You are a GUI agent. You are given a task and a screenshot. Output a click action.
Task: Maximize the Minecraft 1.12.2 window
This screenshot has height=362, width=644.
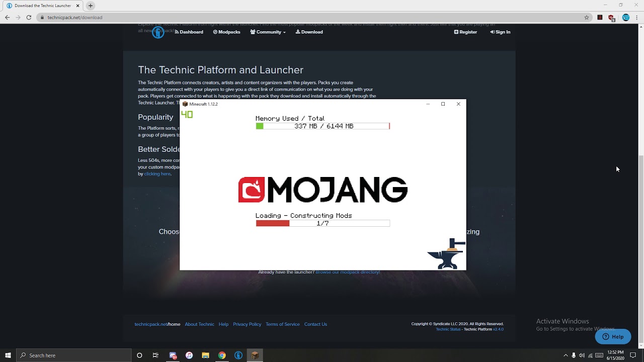(x=443, y=104)
